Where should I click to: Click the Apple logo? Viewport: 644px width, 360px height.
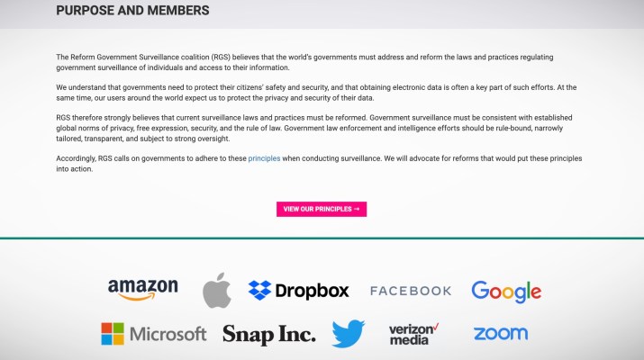[217, 290]
